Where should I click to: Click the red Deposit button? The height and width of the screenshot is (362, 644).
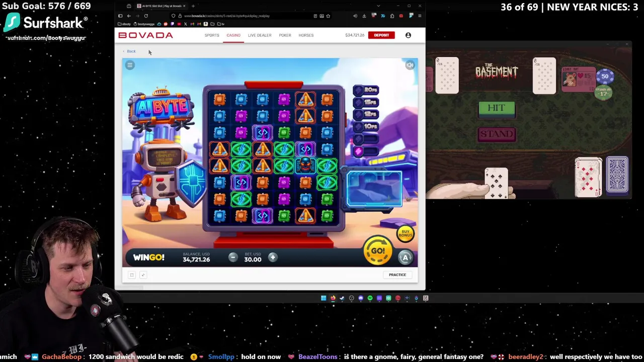(381, 35)
